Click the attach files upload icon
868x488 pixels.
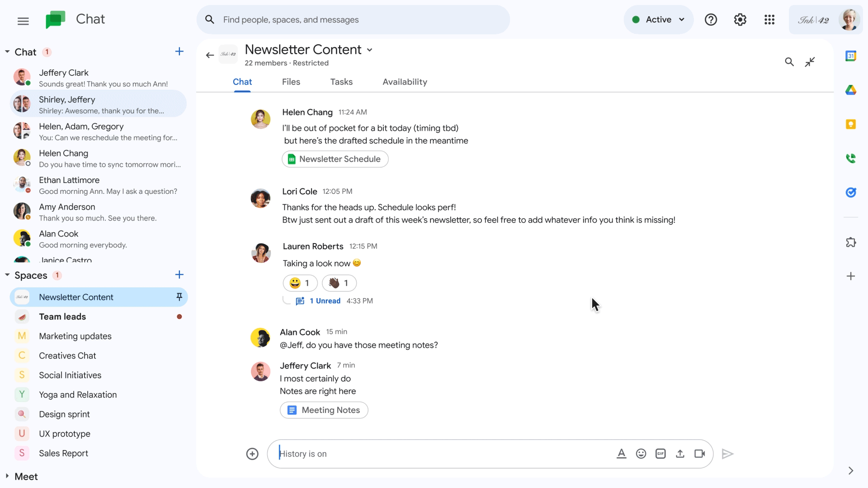click(679, 454)
